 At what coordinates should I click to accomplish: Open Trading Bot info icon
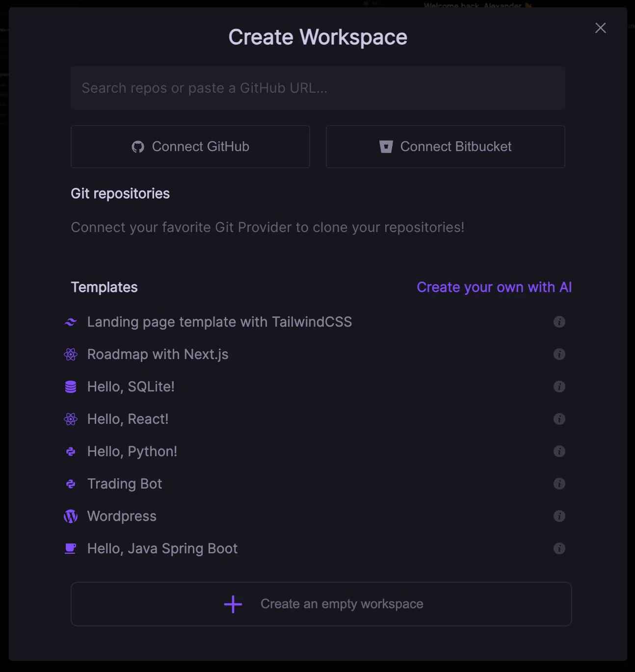(559, 484)
